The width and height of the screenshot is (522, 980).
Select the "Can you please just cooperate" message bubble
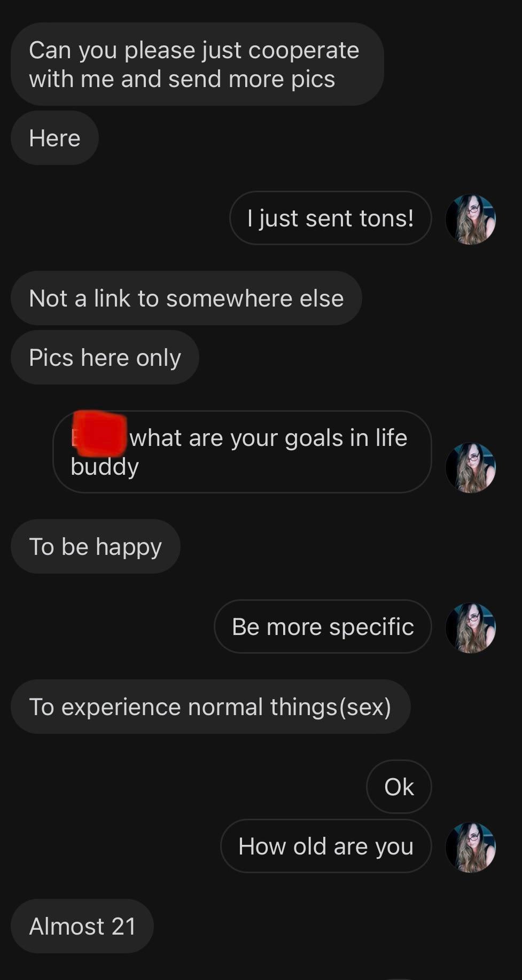(197, 64)
